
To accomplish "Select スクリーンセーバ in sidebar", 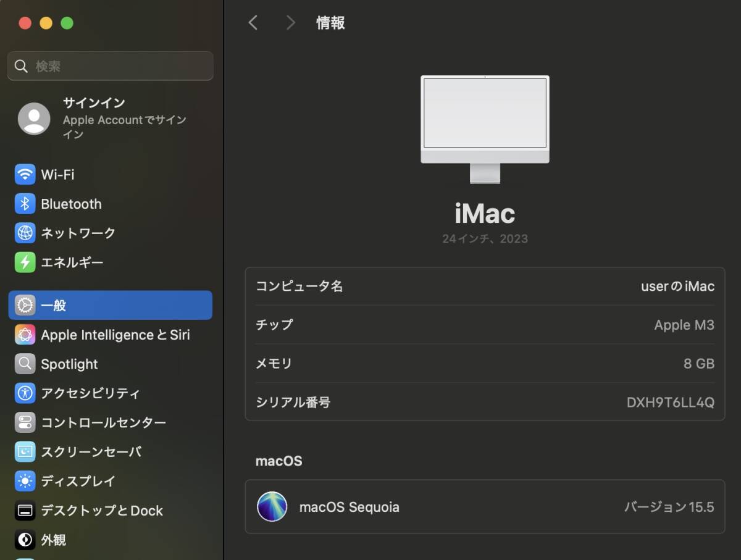I will 91,452.
